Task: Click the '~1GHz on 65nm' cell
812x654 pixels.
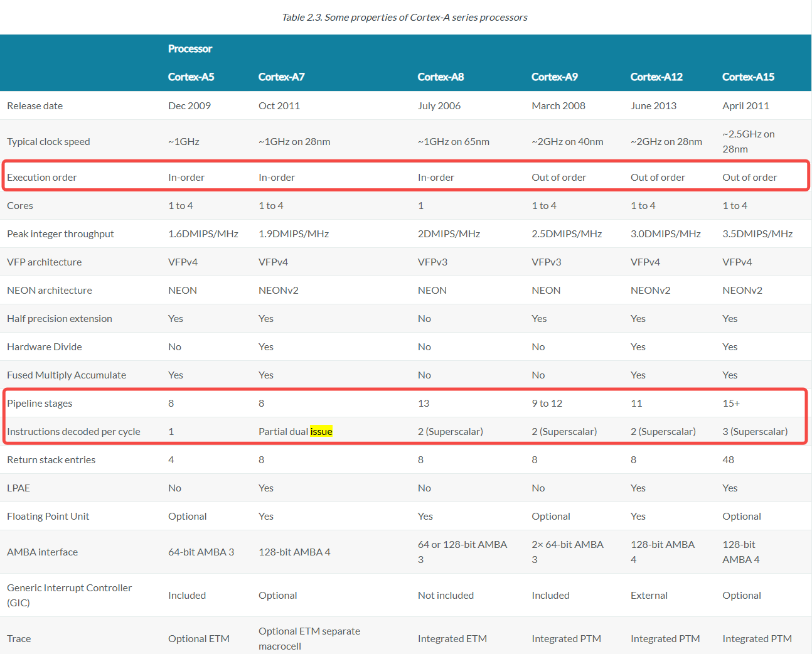Action: click(454, 142)
